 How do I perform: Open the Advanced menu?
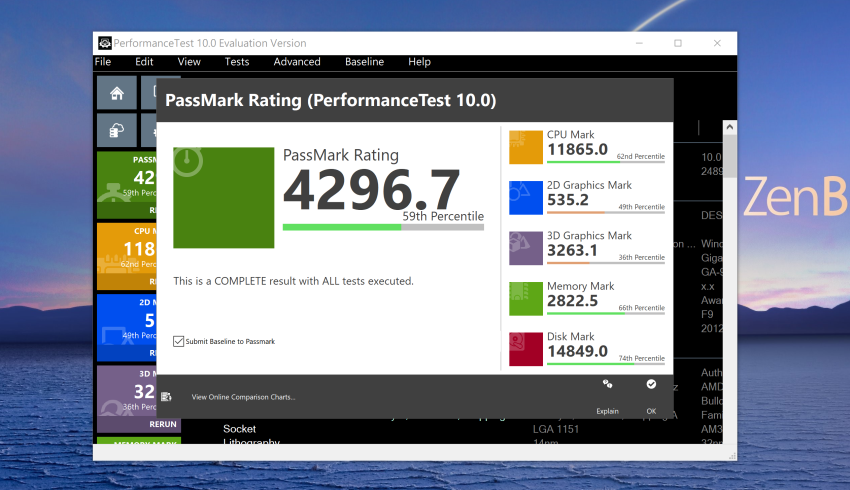tap(297, 62)
